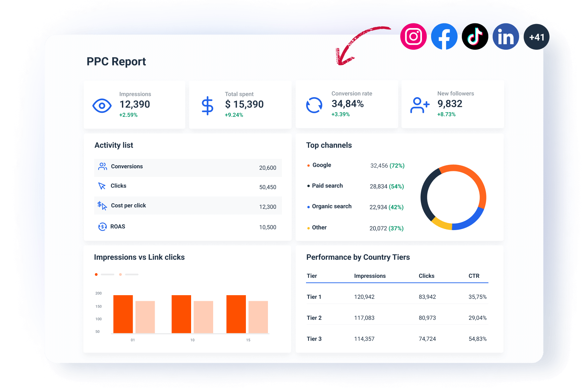
Task: Click the dollar icon for Total spent
Action: [207, 105]
